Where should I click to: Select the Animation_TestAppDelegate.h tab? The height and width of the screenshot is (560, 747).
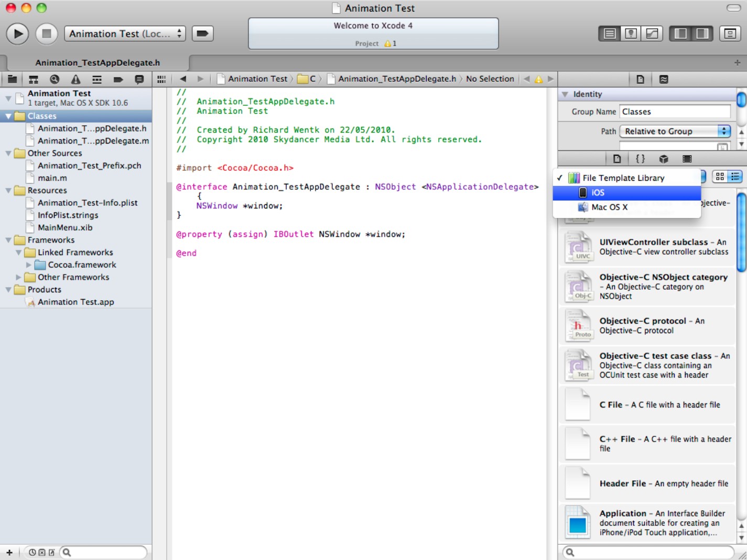(x=98, y=62)
